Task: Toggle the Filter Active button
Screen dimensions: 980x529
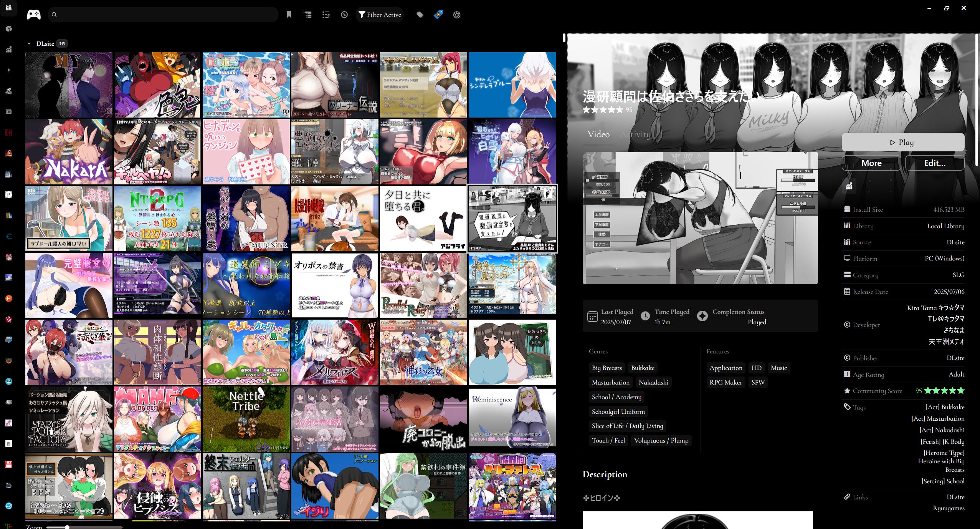Action: click(379, 15)
